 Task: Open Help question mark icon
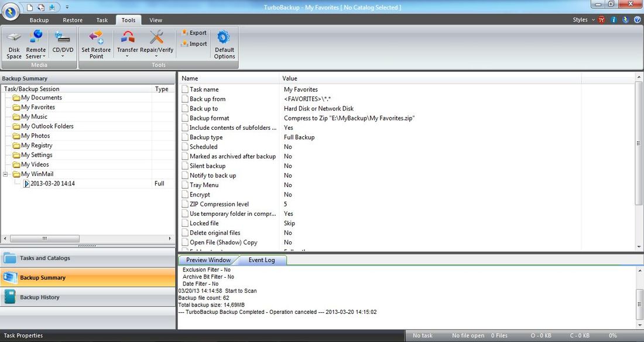tap(638, 20)
